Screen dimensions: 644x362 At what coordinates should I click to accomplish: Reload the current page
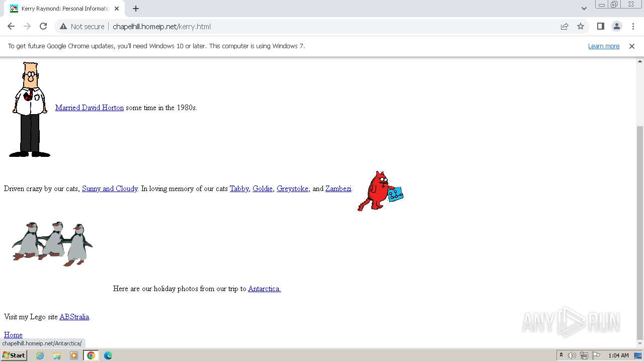43,26
